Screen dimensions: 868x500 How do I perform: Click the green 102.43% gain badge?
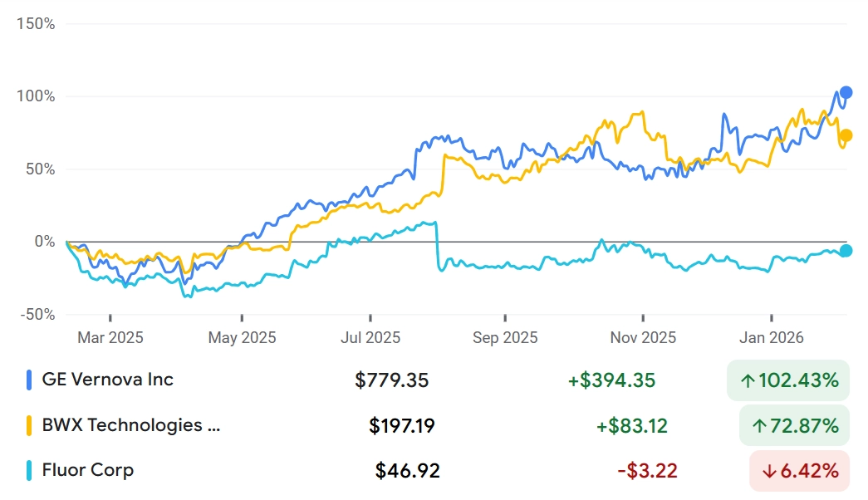[x=788, y=381]
